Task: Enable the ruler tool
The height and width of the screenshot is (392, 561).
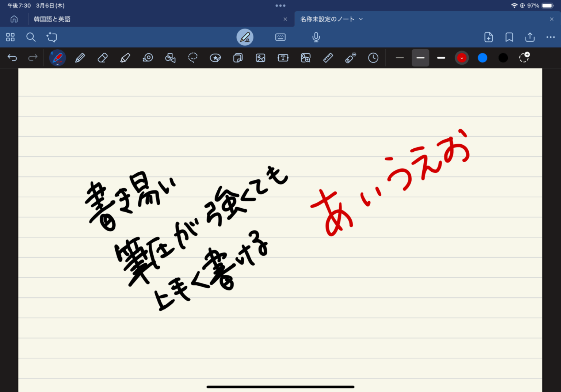Action: [328, 58]
